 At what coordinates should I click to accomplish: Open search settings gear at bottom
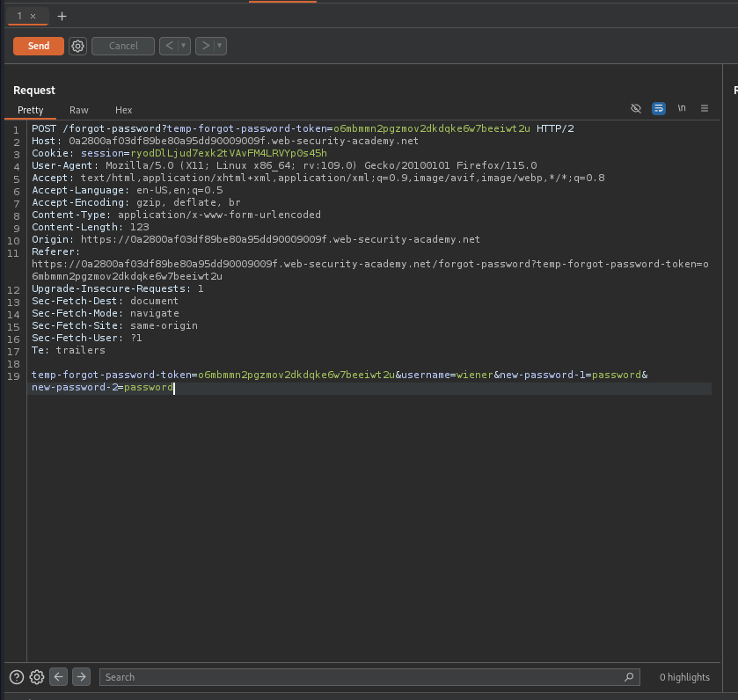point(37,677)
